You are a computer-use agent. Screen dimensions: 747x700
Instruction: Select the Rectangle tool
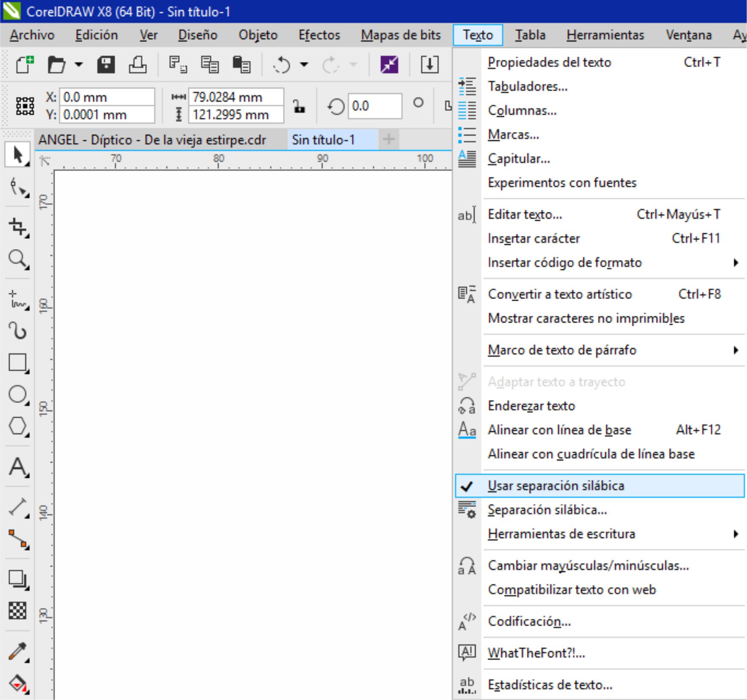(18, 363)
